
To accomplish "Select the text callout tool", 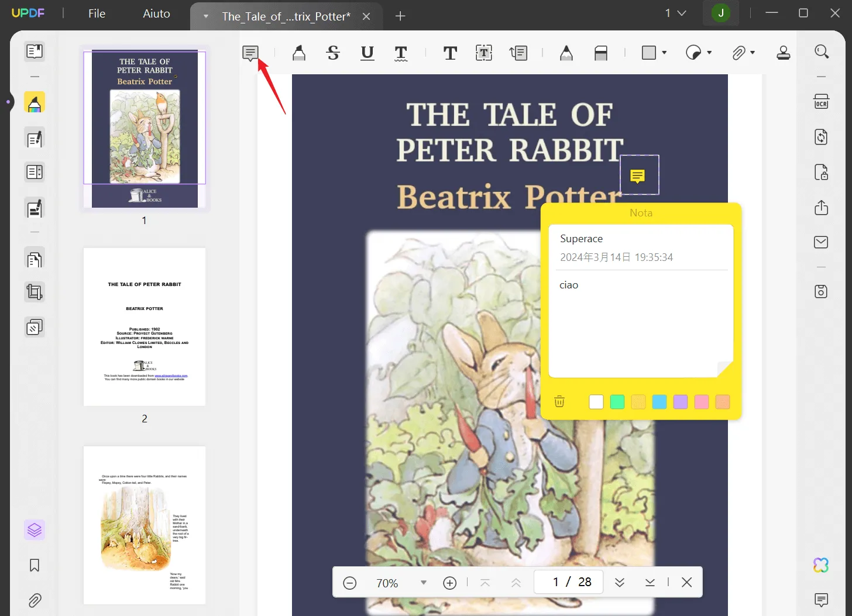I will [x=518, y=53].
